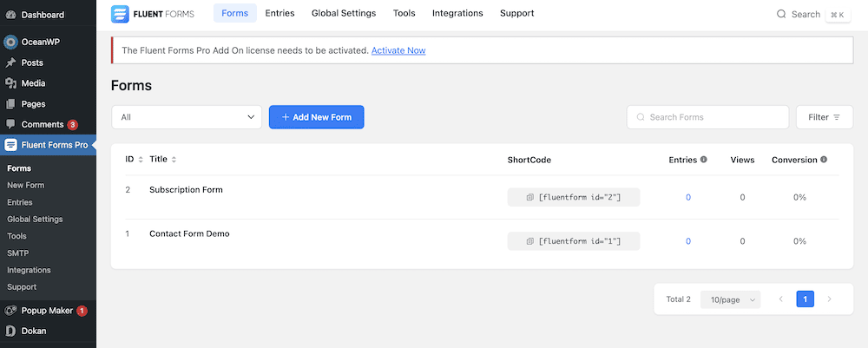Click the magnifier icon beside Search in header

point(782,15)
